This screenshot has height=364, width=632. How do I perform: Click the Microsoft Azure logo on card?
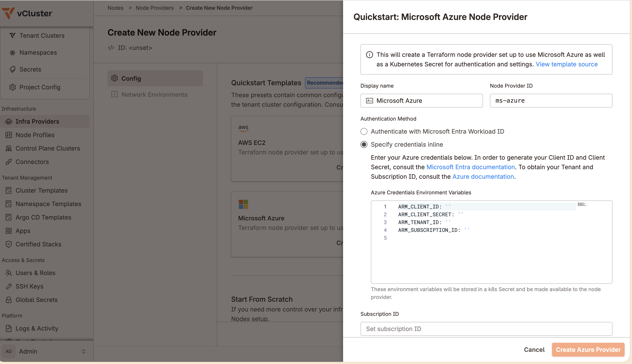click(x=243, y=204)
